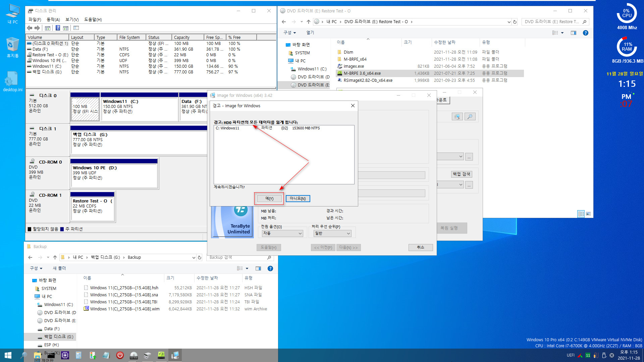The width and height of the screenshot is (644, 362).
Task: Click the show/hide action pane toolbar icon
Action: (66, 28)
